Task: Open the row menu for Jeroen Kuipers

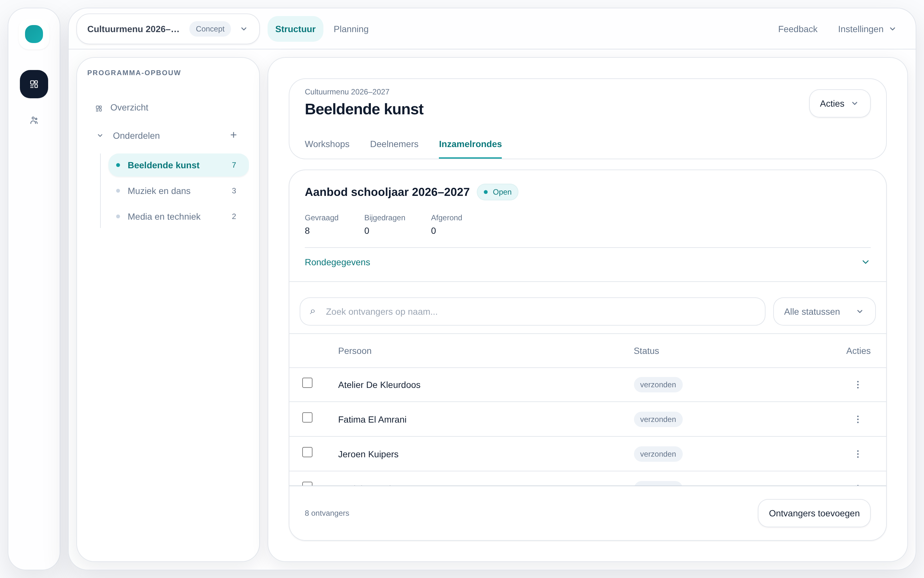Action: click(858, 454)
